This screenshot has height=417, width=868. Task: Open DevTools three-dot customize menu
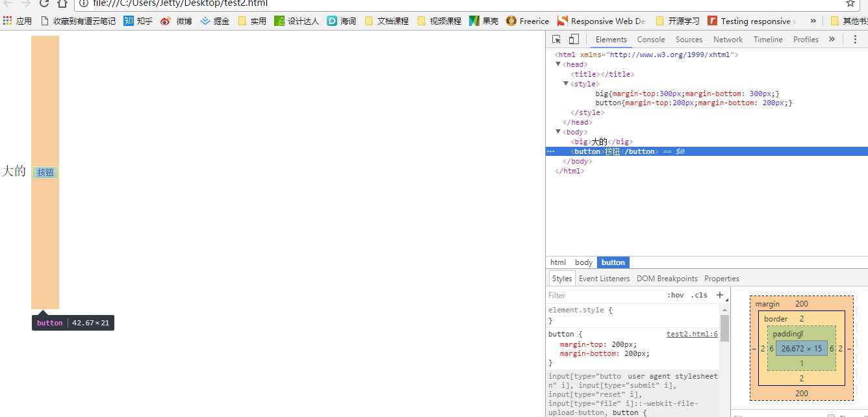click(x=855, y=39)
